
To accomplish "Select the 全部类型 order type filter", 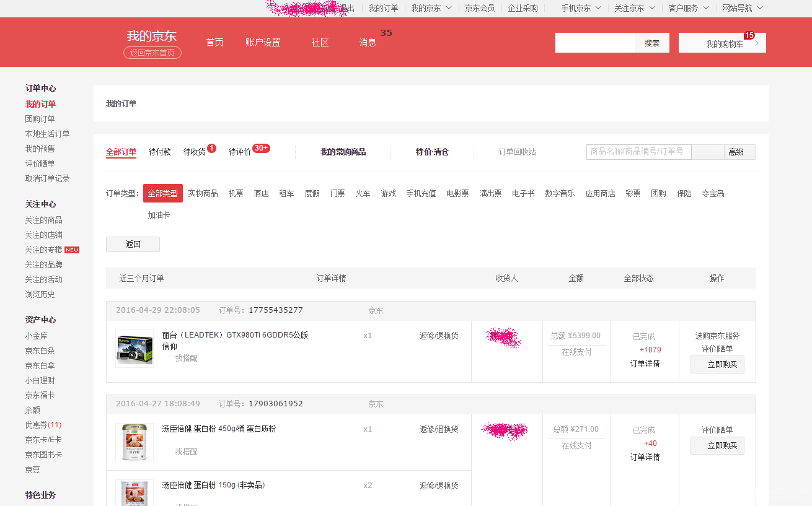I will click(162, 193).
